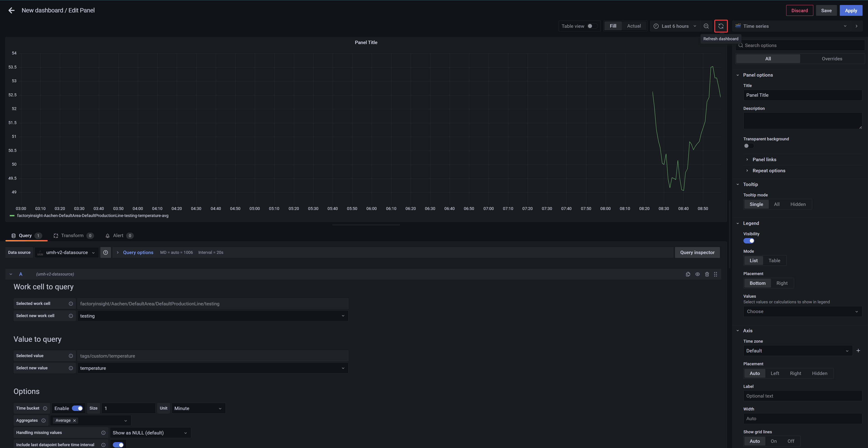This screenshot has width=868, height=448.
Task: Select the All options tab
Action: [x=768, y=59]
